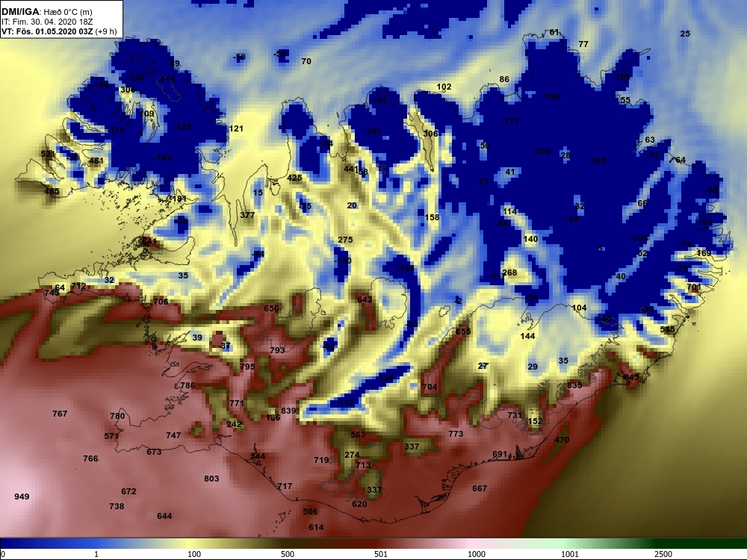Viewport: 747px width, 560px height.
Task: Click the map value 614
Action: click(316, 527)
